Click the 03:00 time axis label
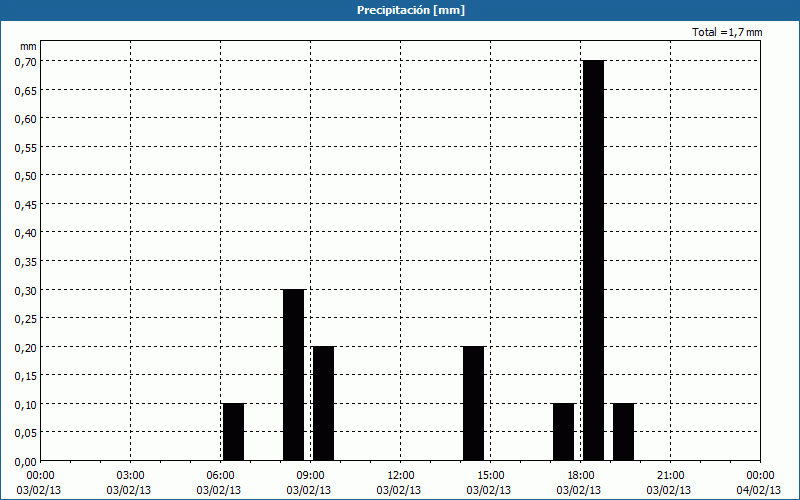 tap(131, 476)
